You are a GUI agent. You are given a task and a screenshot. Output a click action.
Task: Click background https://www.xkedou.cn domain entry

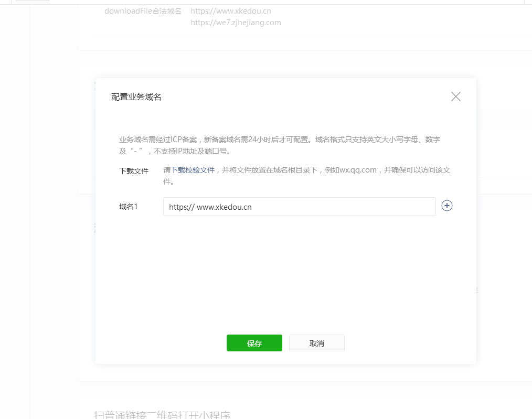pyautogui.click(x=230, y=11)
